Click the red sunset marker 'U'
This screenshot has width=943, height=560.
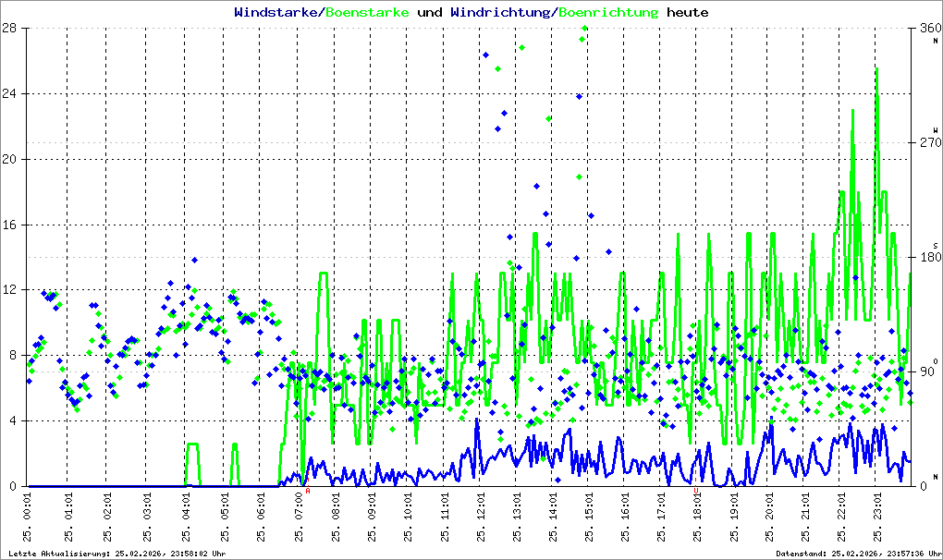click(x=696, y=491)
